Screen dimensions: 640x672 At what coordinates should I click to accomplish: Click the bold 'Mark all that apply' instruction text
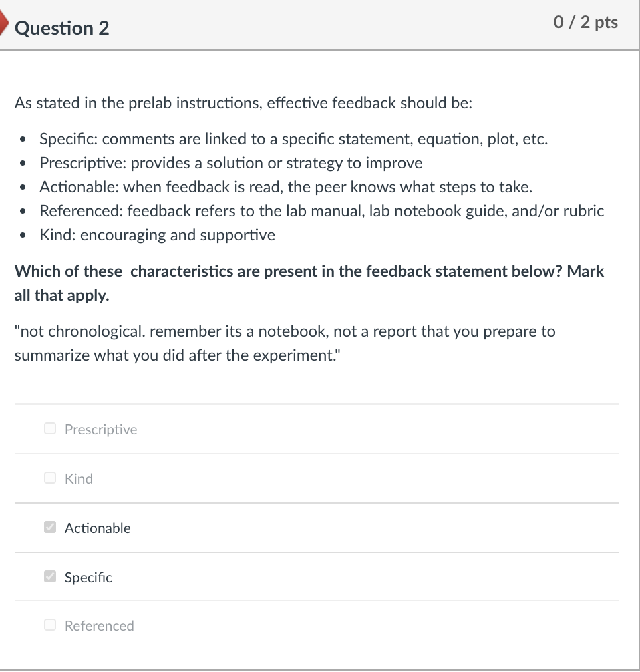click(x=309, y=283)
